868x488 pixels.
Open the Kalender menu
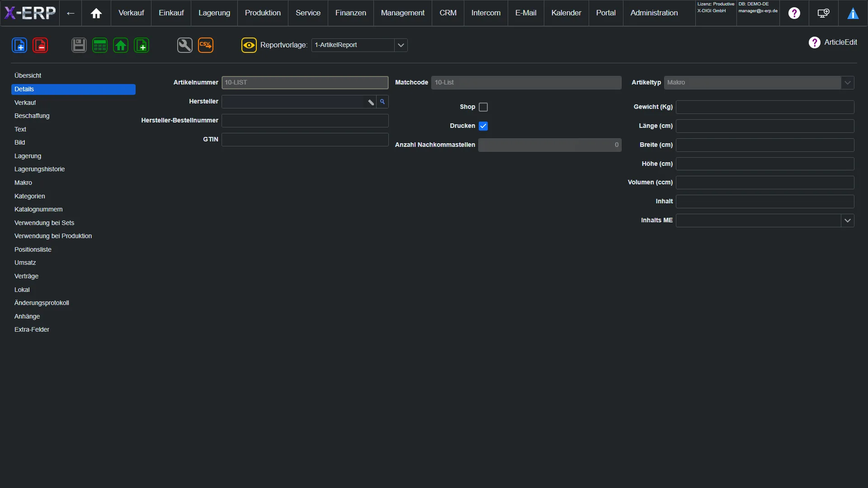point(566,13)
